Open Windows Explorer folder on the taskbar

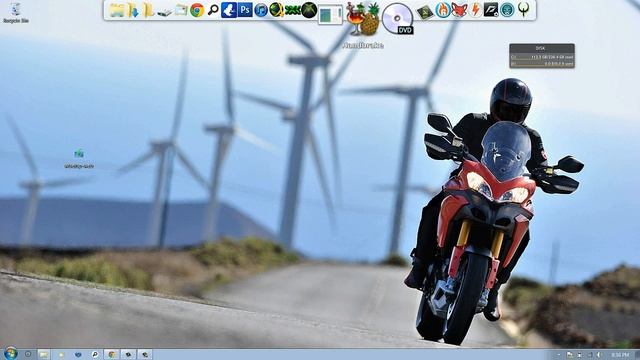pos(43,354)
